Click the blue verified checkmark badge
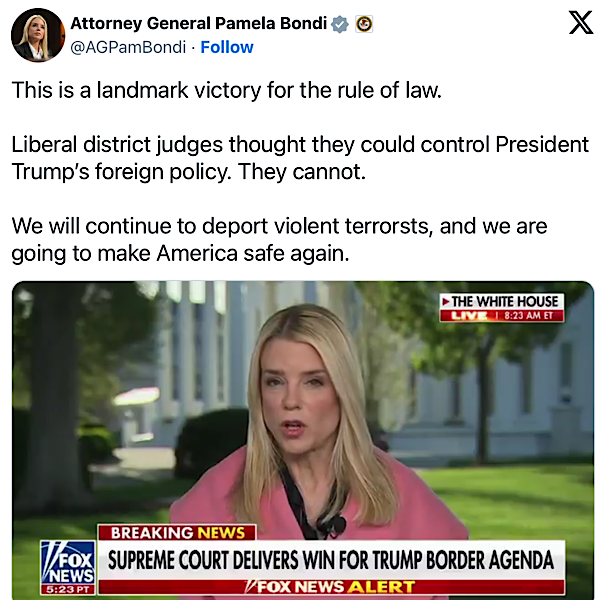Image resolution: width=600 pixels, height=600 pixels. point(340,24)
